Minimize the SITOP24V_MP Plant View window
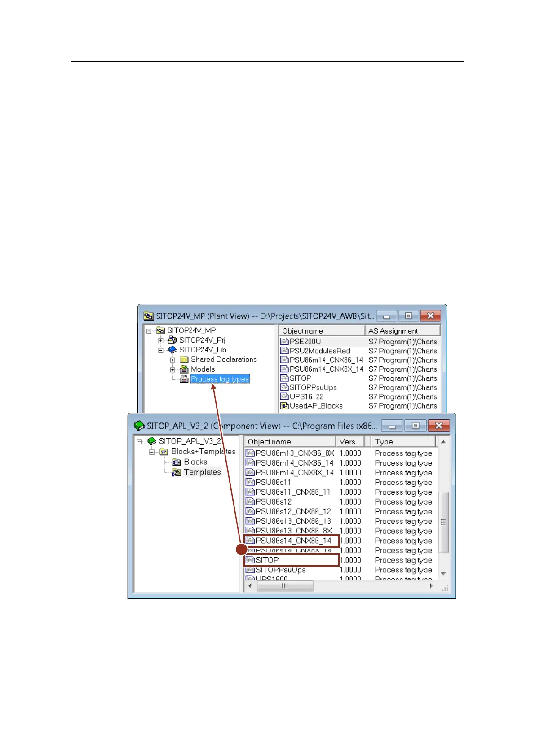The image size is (535, 756). tap(386, 316)
